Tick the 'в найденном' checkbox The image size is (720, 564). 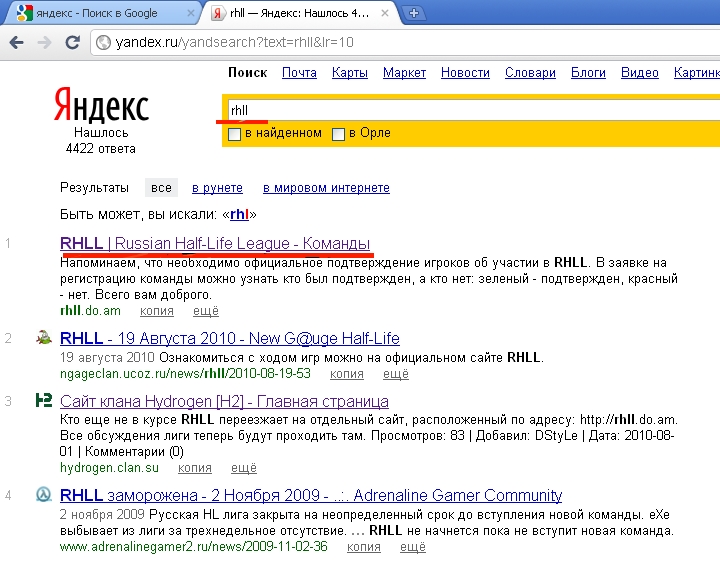coord(235,134)
